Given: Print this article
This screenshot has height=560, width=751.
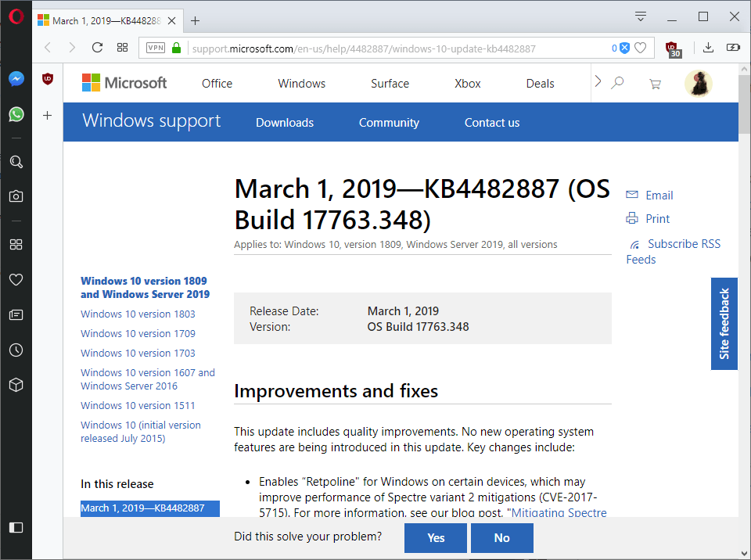Looking at the screenshot, I should pos(648,218).
